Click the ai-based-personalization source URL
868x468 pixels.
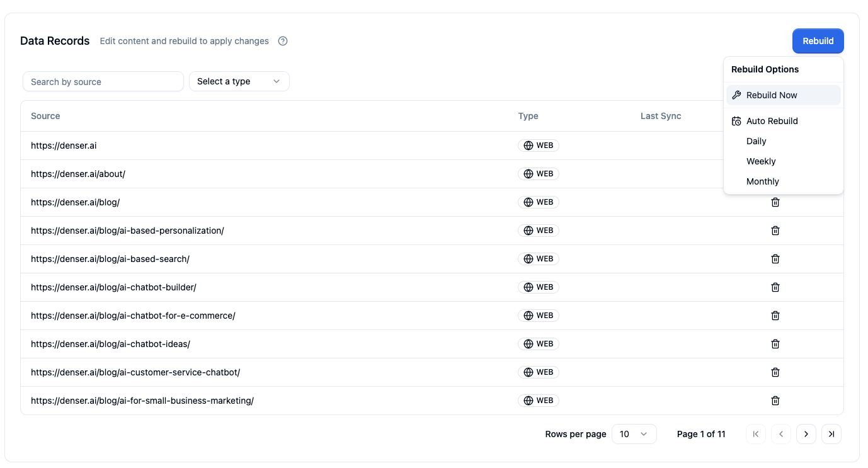[127, 231]
